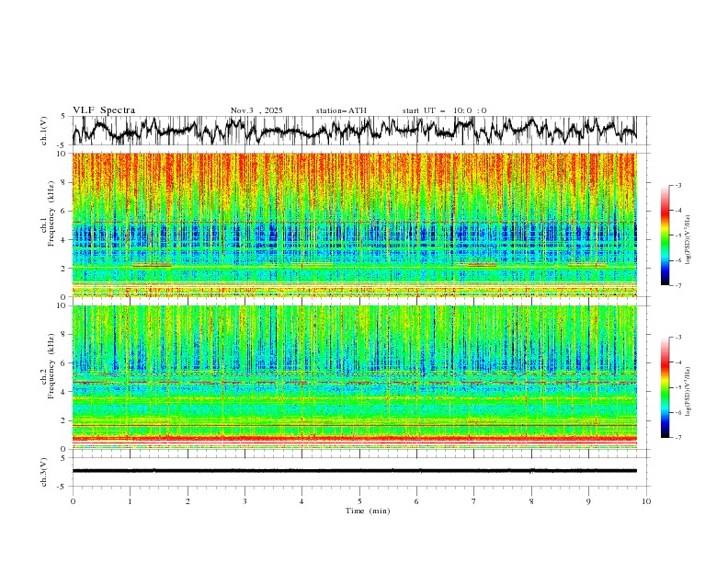This screenshot has width=728, height=563.
Task: Click the ch.1 colorbar "log(PSD)(V²/Hz)" label
Action: [688, 240]
